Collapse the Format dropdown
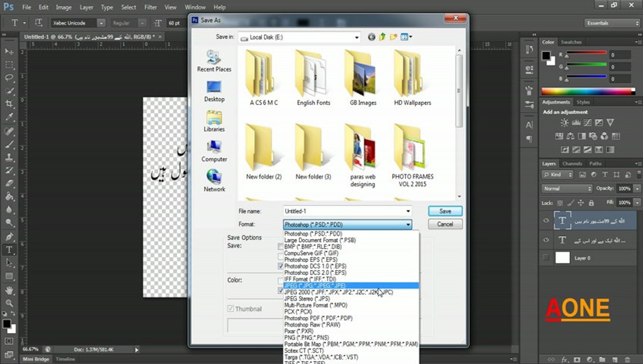Screen dimensions: 643x364 [x=408, y=224]
